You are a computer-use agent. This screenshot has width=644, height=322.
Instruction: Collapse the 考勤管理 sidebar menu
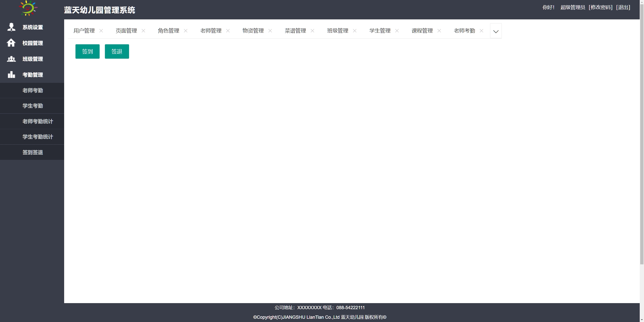pyautogui.click(x=32, y=75)
